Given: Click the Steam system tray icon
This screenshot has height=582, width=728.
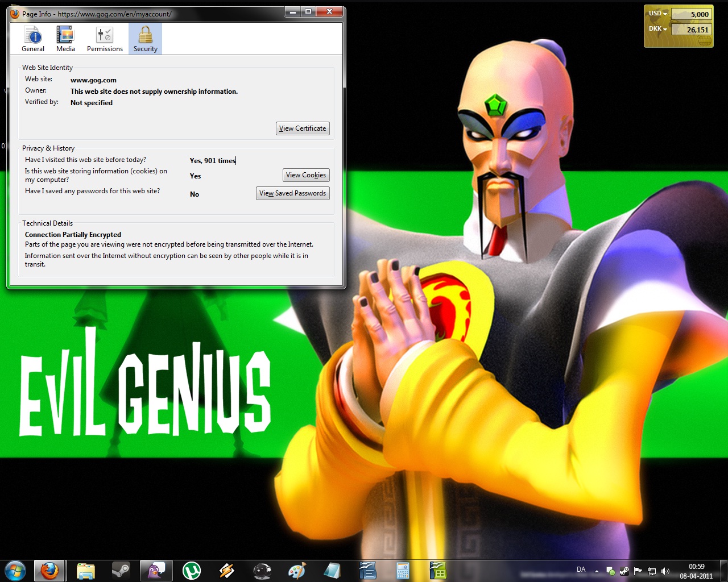Looking at the screenshot, I should [624, 571].
